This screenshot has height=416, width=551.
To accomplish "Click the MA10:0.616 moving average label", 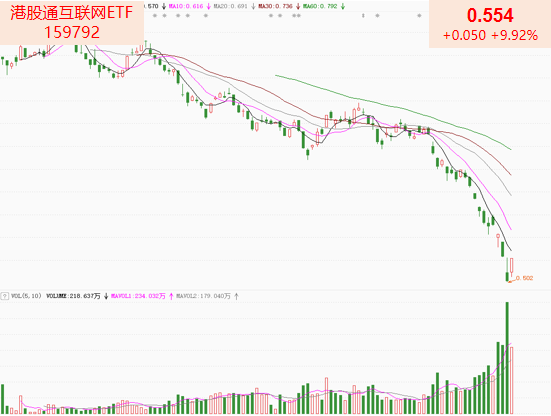I will (186, 6).
